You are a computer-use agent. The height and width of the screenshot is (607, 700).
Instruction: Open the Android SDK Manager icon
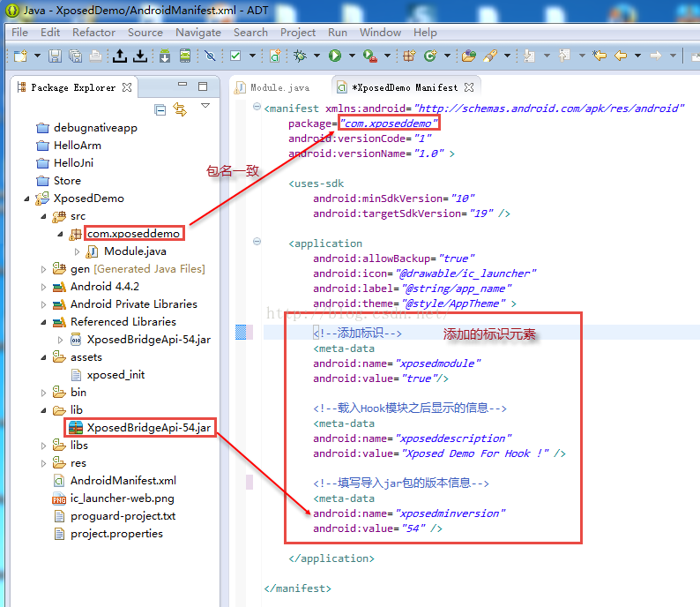[165, 56]
